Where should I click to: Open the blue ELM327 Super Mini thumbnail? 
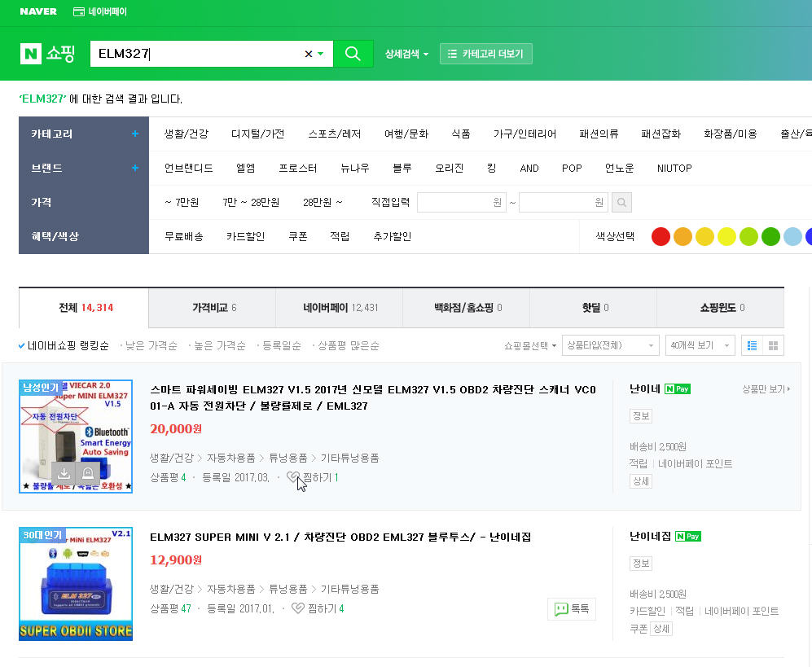[76, 584]
